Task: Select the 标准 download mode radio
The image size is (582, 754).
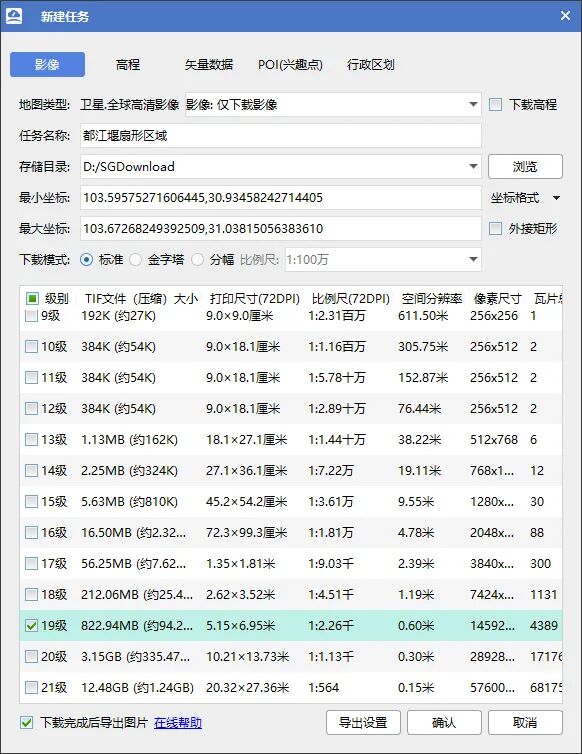Action: pos(87,260)
